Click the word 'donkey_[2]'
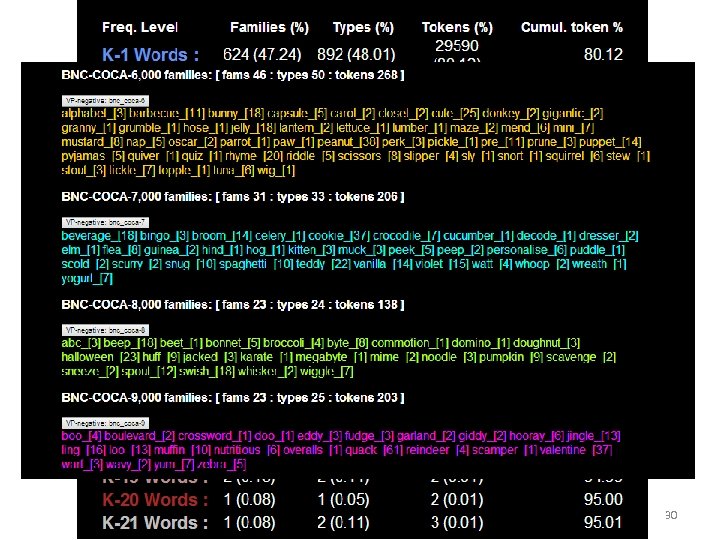The image size is (720, 540). [x=510, y=113]
